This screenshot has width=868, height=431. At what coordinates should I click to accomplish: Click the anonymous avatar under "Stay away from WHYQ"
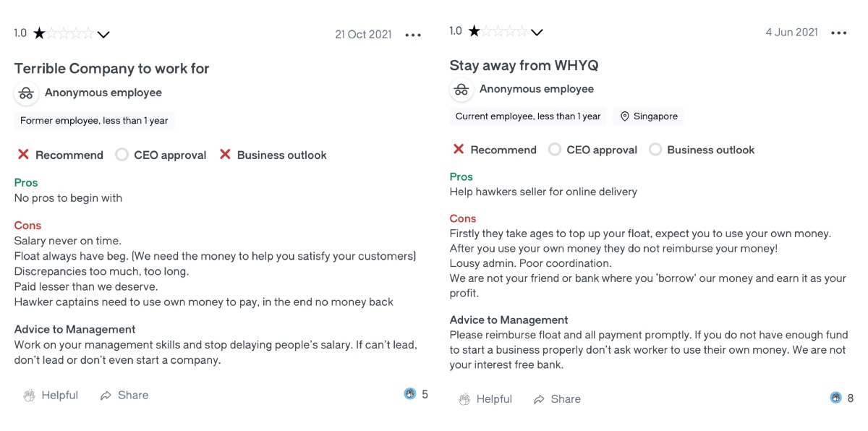click(x=461, y=90)
